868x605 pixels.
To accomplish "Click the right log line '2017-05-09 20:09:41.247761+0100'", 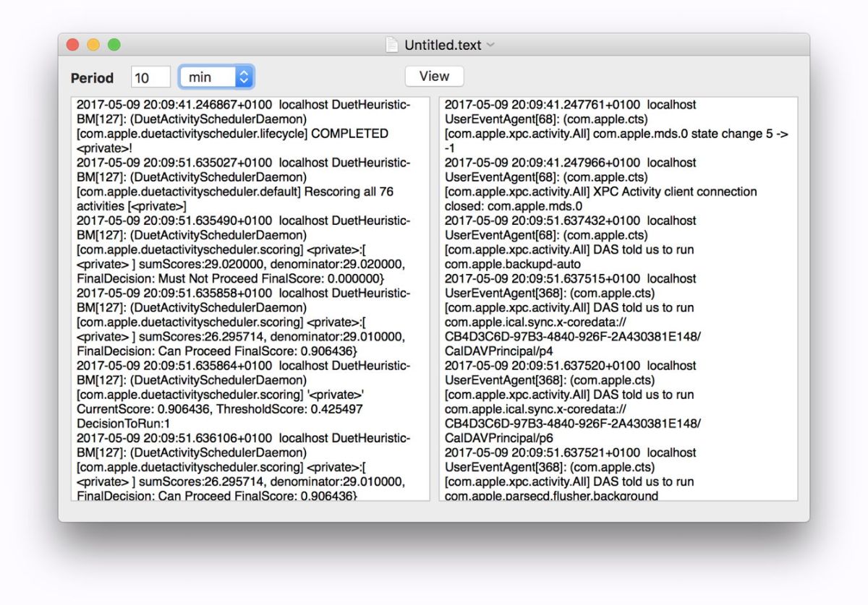I will 542,105.
